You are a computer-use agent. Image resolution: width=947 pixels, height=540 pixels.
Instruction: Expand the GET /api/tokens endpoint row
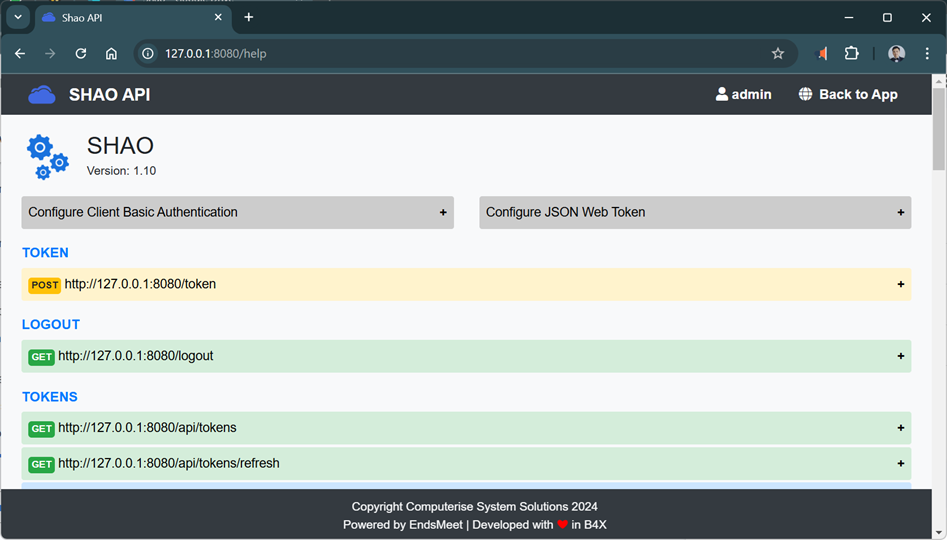(466, 428)
